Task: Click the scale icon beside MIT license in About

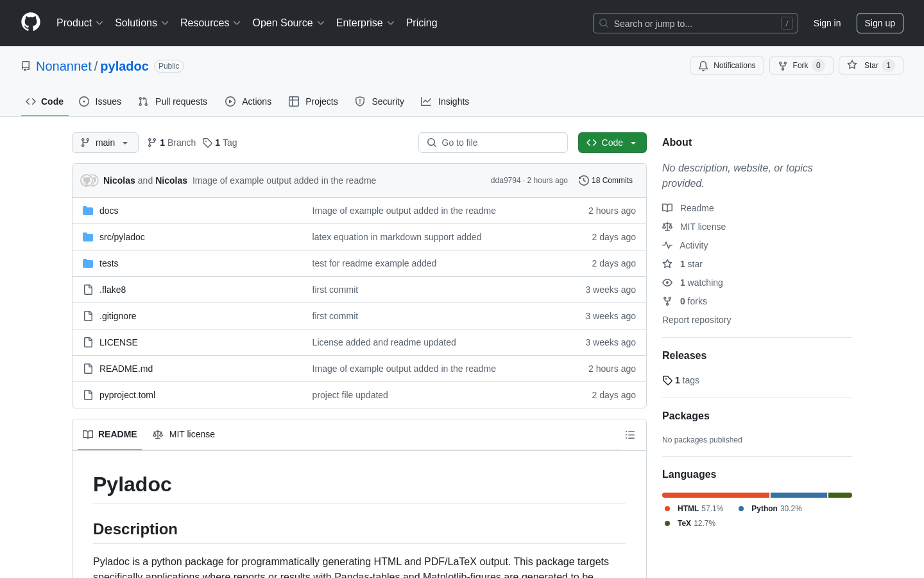Action: [x=667, y=227]
